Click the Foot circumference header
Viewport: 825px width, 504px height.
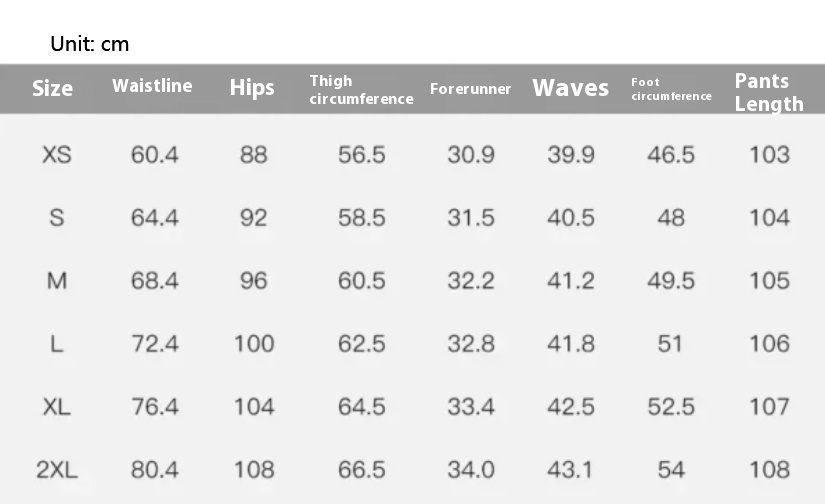[671, 89]
